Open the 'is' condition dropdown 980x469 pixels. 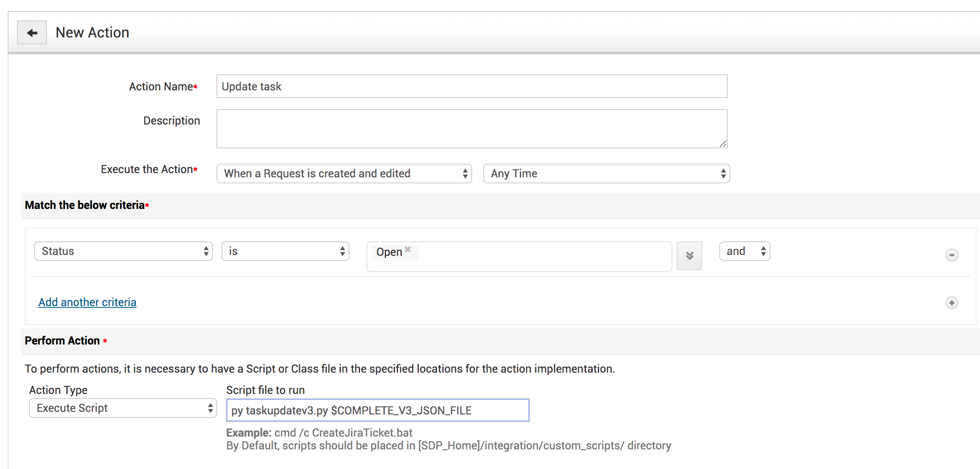tap(285, 251)
